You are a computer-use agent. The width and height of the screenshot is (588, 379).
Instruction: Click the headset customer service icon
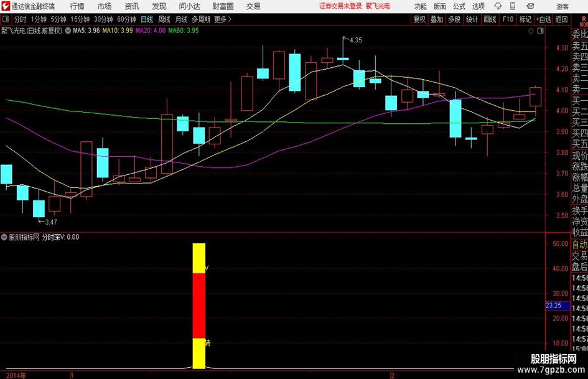498,6
